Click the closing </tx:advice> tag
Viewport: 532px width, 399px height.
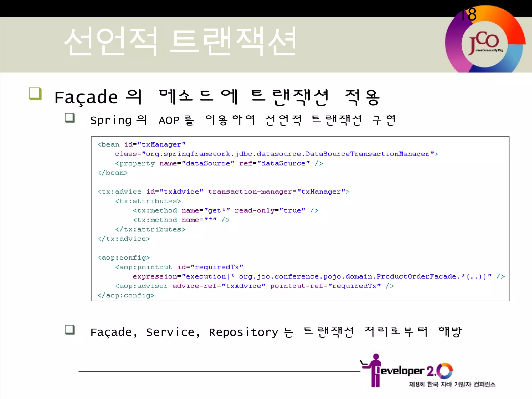tap(124, 239)
